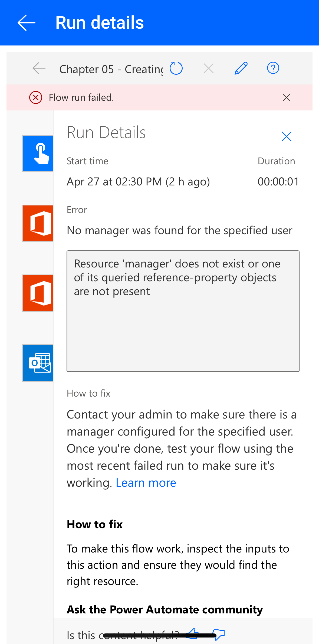This screenshot has height=644, width=319.
Task: Open help with the question mark icon
Action: pyautogui.click(x=273, y=68)
